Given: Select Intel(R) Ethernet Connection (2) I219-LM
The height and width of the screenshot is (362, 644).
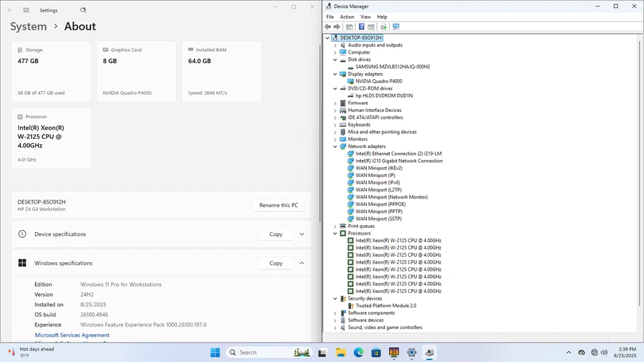Looking at the screenshot, I should coord(398,154).
